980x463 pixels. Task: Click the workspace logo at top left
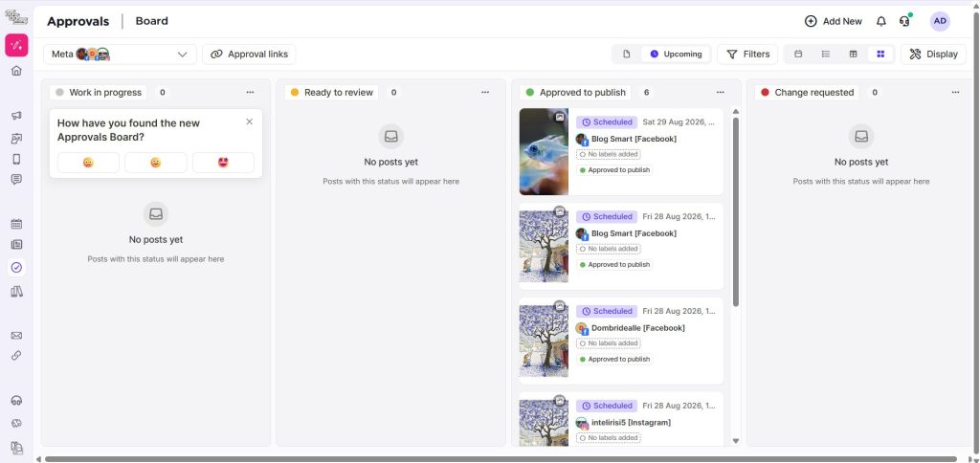(x=17, y=17)
